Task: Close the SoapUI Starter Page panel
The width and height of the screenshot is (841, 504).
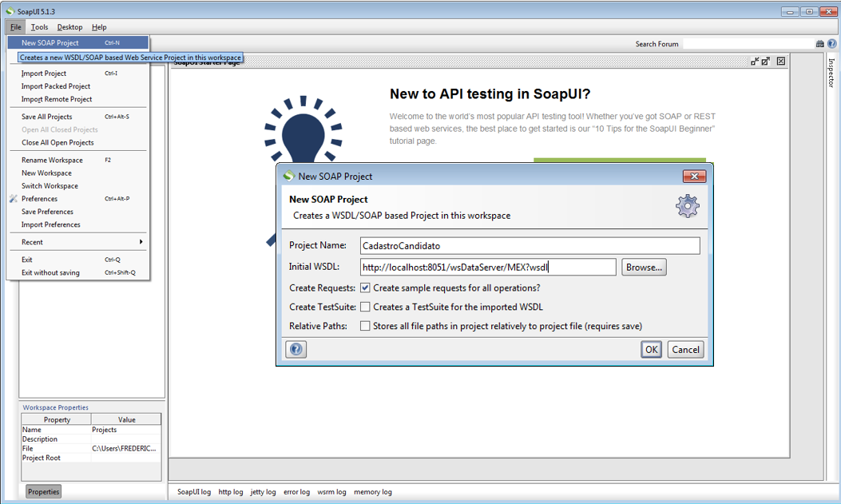Action: [x=781, y=62]
